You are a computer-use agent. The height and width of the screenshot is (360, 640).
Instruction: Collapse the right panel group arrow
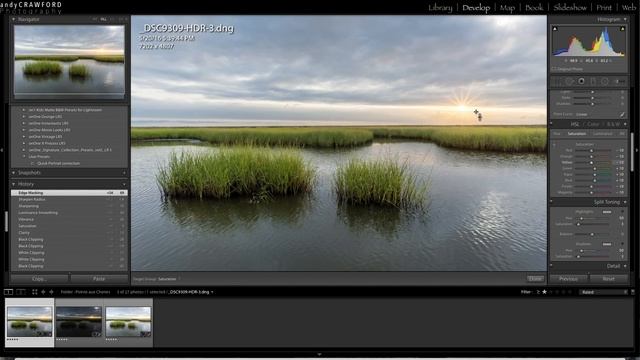coord(637,150)
